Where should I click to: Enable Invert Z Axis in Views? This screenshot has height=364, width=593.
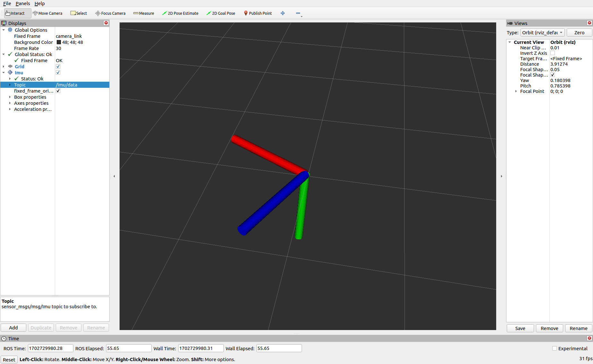tap(553, 53)
